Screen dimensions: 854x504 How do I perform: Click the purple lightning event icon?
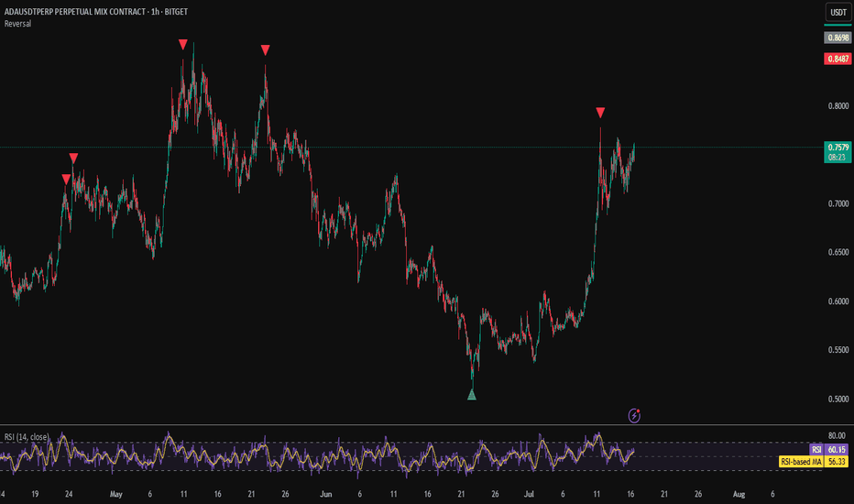(x=634, y=416)
